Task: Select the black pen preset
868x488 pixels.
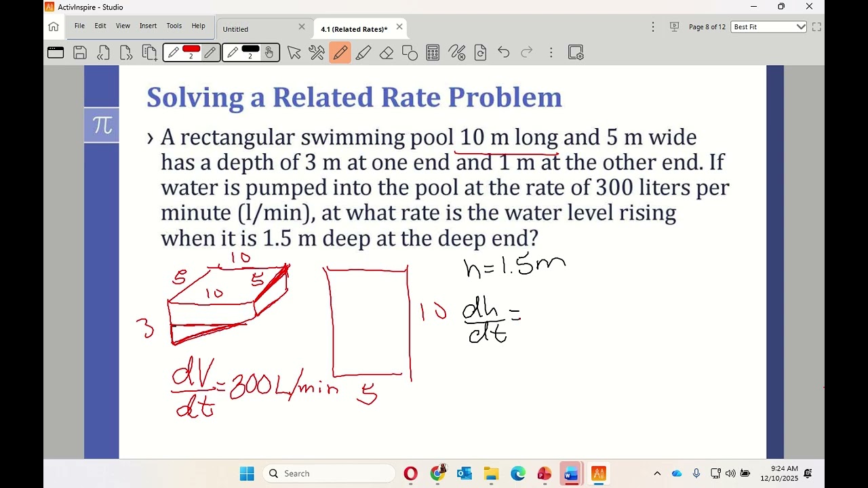Action: coord(233,53)
